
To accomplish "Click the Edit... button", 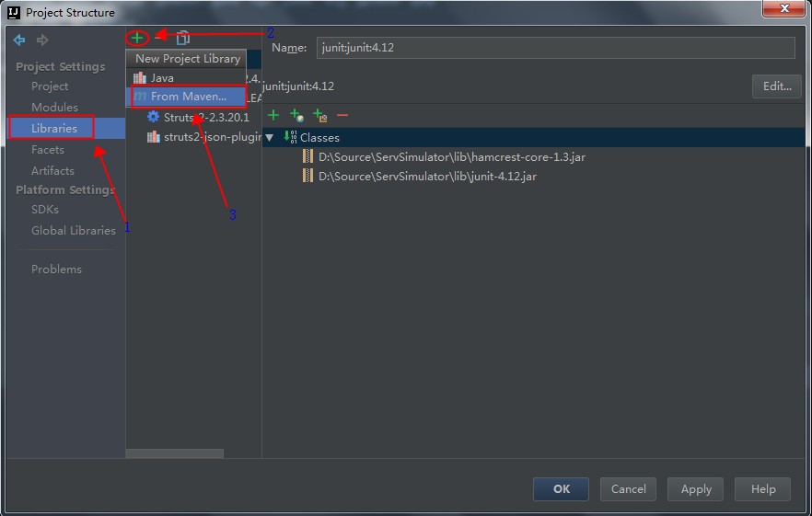I will pyautogui.click(x=777, y=86).
